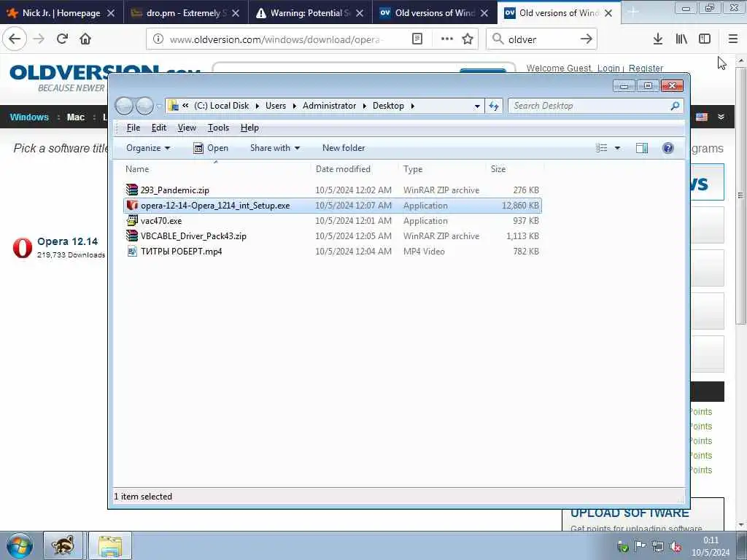Expand arrow after Users breadcrumb
This screenshot has width=747, height=560.
[295, 106]
